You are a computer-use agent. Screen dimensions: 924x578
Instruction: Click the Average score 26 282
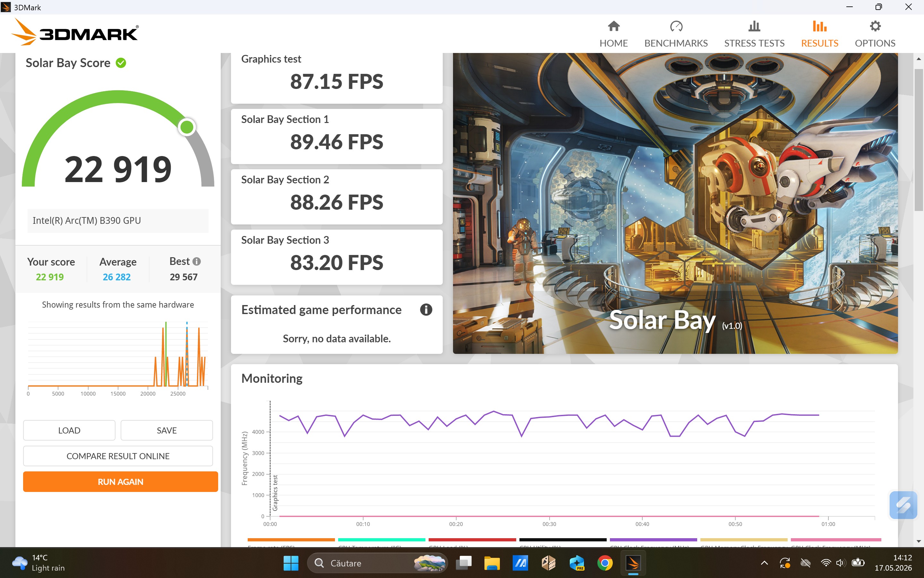(x=116, y=277)
